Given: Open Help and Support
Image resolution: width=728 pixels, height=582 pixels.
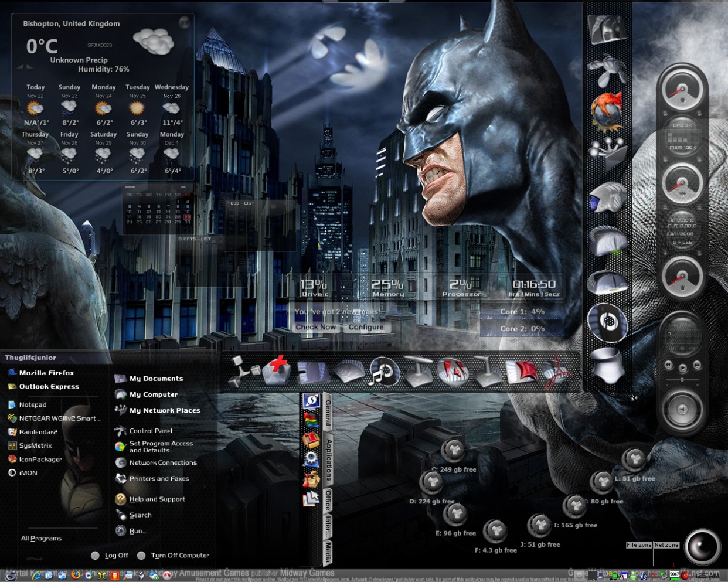Looking at the screenshot, I should tap(150, 499).
